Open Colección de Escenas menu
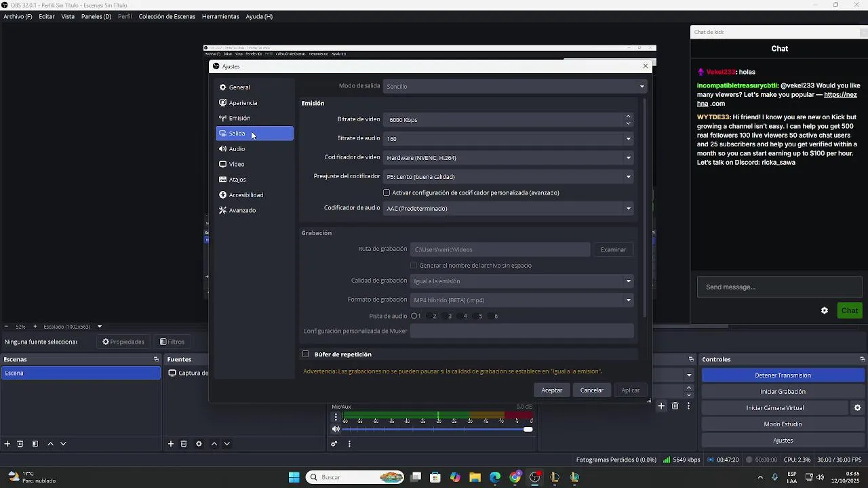Image resolution: width=868 pixels, height=488 pixels. click(x=167, y=16)
